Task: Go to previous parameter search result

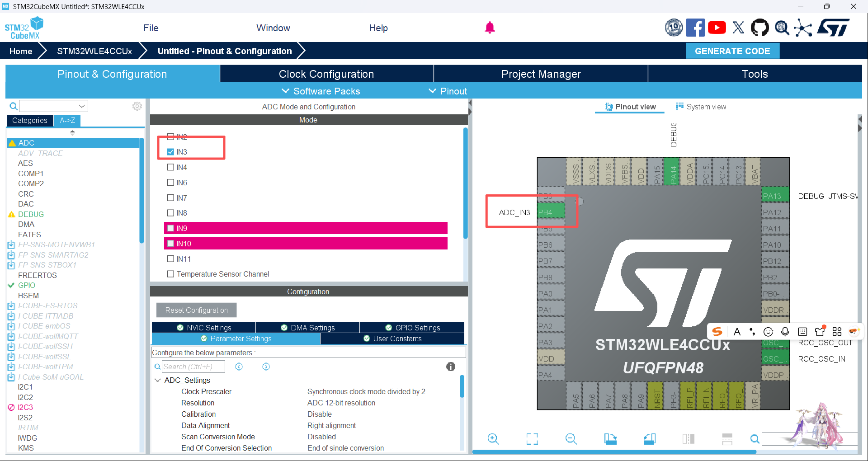Action: 239,367
